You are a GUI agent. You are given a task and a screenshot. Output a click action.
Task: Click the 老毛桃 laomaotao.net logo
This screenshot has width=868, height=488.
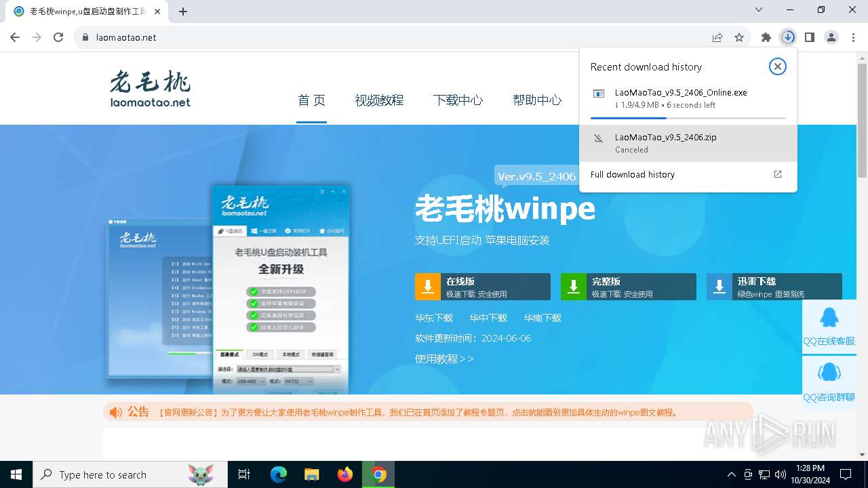[x=150, y=89]
